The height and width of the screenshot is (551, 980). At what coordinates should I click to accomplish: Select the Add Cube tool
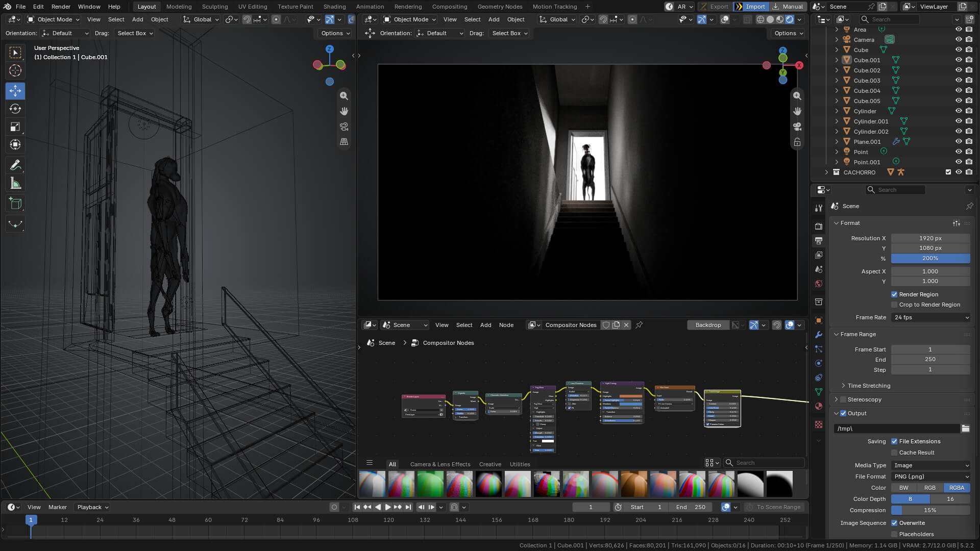coord(15,204)
